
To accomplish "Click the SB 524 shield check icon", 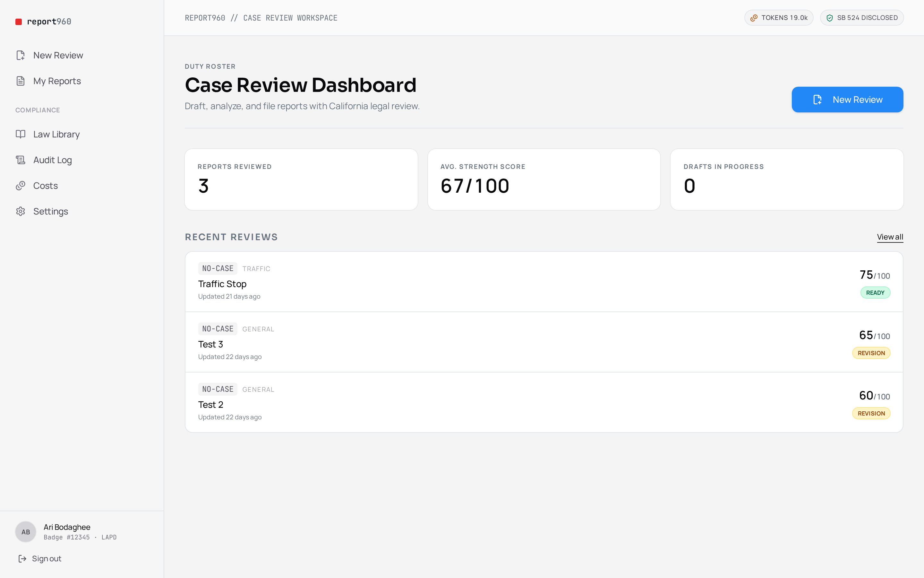I will [829, 18].
